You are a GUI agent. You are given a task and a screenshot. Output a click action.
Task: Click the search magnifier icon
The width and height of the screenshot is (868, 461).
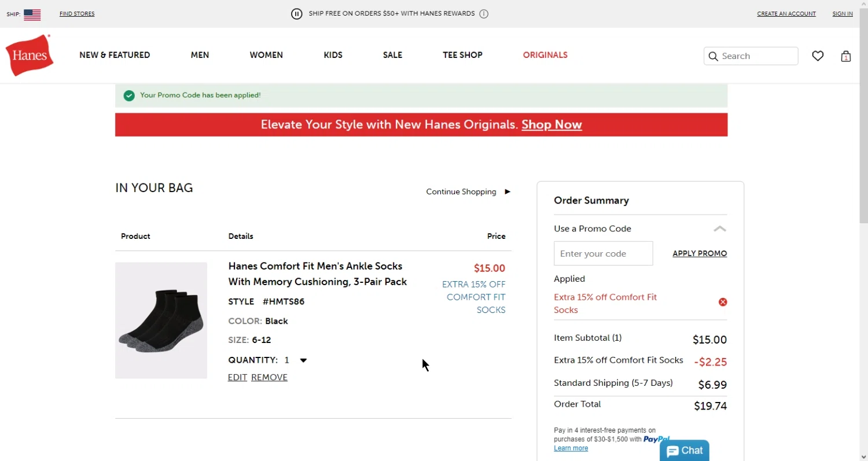click(713, 56)
